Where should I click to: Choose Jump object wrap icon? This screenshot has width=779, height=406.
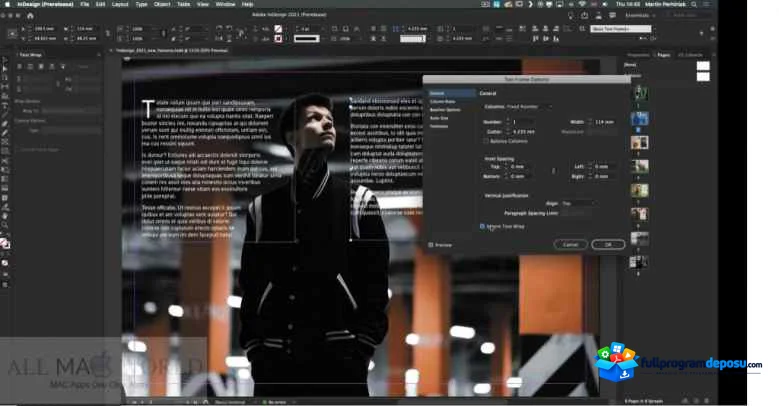[x=52, y=66]
